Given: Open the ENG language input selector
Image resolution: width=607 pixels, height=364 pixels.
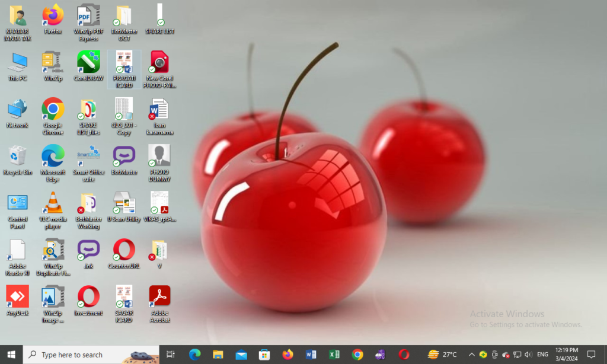Looking at the screenshot, I should coord(542,355).
